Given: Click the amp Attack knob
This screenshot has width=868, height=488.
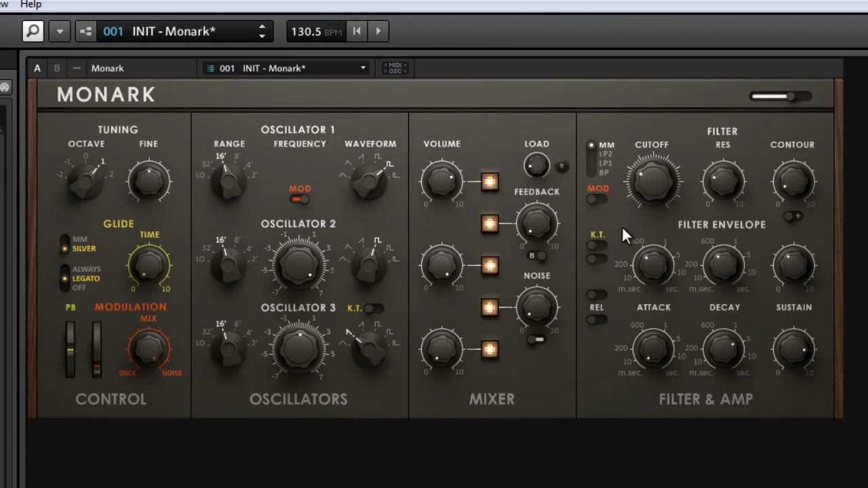Looking at the screenshot, I should pyautogui.click(x=652, y=348).
